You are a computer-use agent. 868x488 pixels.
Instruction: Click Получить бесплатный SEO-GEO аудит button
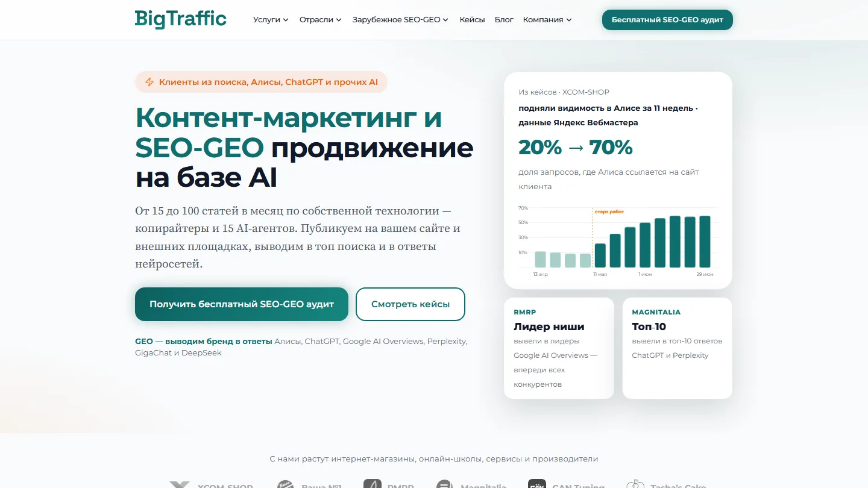click(x=242, y=304)
